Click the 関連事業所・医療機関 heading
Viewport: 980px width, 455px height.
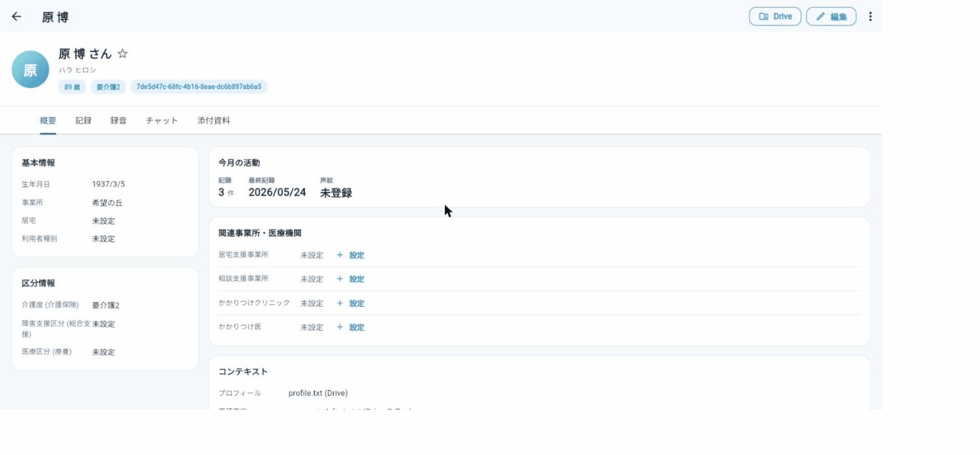(260, 233)
